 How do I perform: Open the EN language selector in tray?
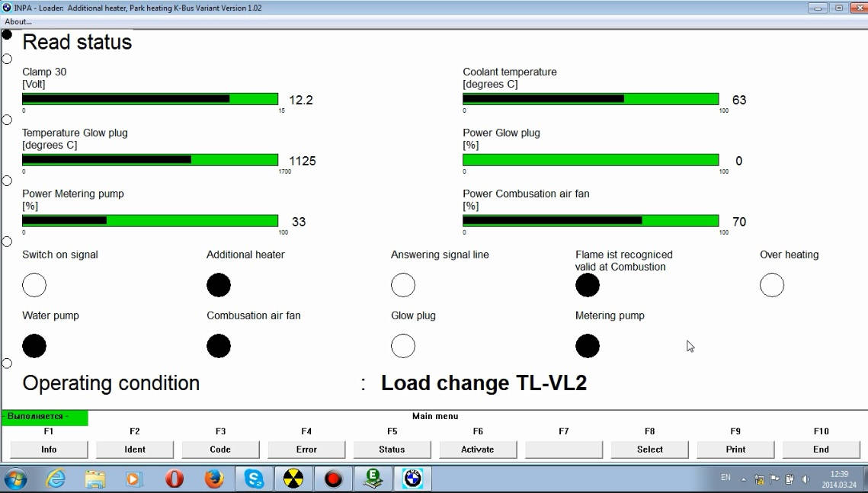(x=725, y=478)
